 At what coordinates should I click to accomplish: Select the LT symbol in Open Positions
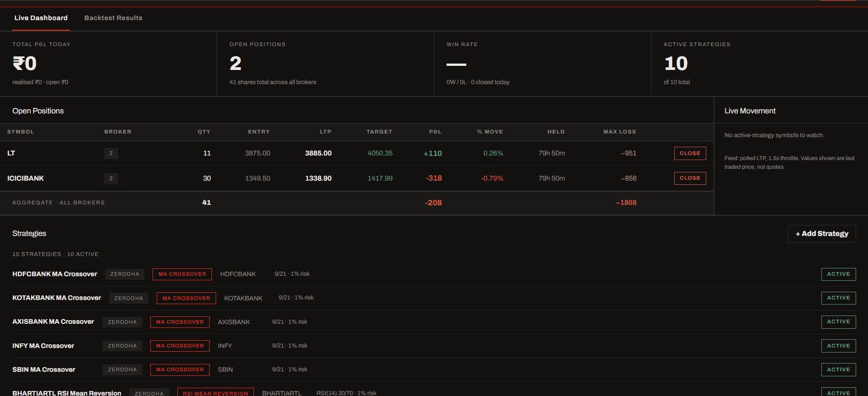tap(11, 153)
